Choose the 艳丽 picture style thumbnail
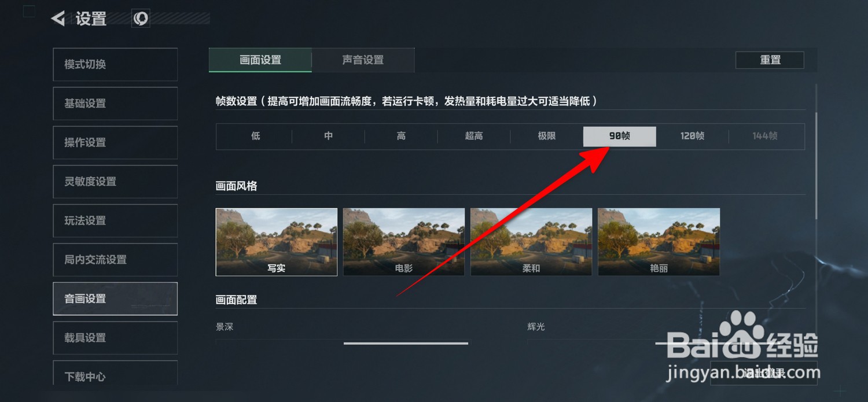868x402 pixels. point(659,242)
